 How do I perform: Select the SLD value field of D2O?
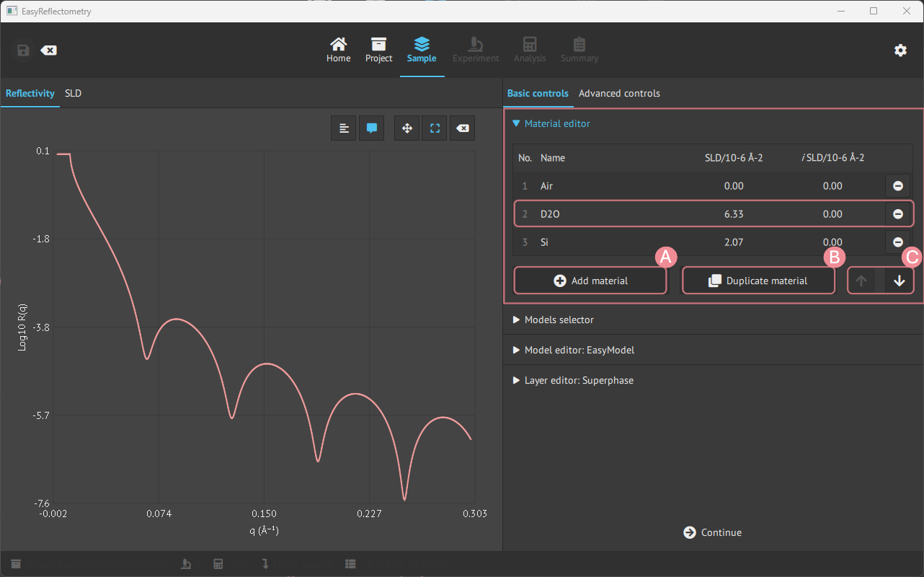(x=734, y=213)
